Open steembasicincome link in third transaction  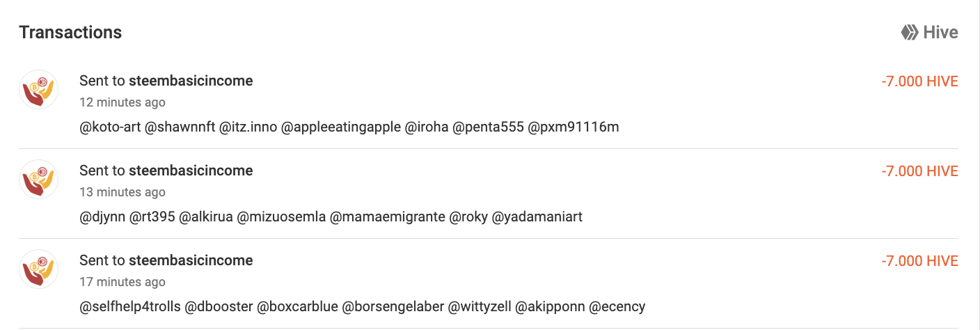tap(191, 260)
